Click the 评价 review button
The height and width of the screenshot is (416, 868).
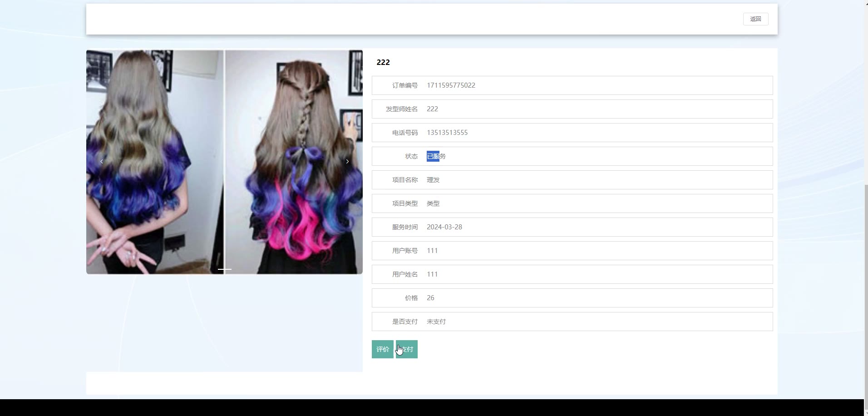[383, 349]
